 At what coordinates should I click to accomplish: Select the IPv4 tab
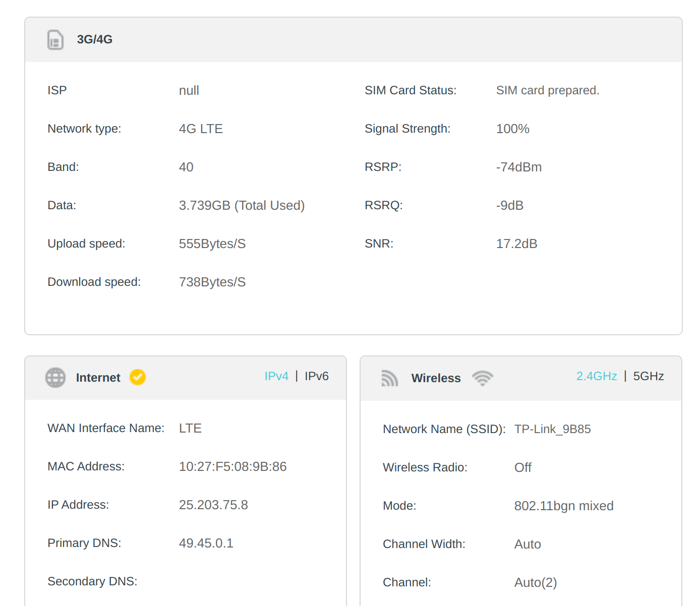click(276, 376)
